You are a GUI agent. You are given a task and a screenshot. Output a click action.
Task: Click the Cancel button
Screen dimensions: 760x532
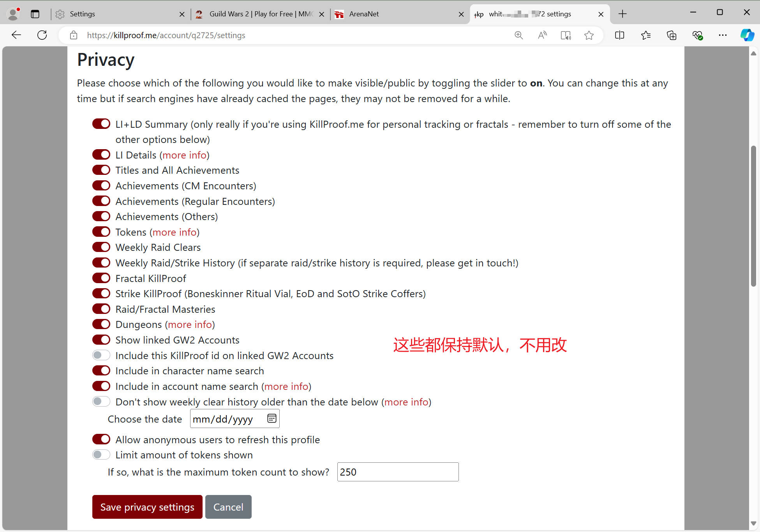(x=228, y=507)
